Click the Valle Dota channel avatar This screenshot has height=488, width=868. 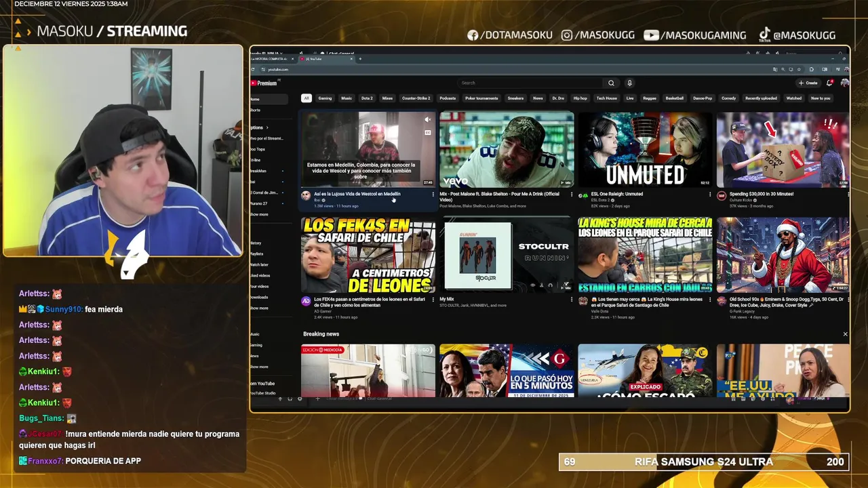point(583,301)
